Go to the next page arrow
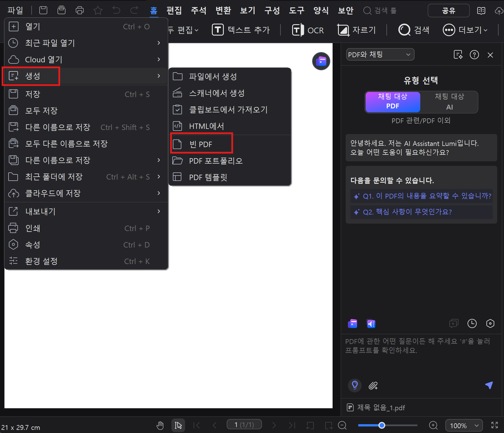Screen dimensions: 504x433 [274, 425]
